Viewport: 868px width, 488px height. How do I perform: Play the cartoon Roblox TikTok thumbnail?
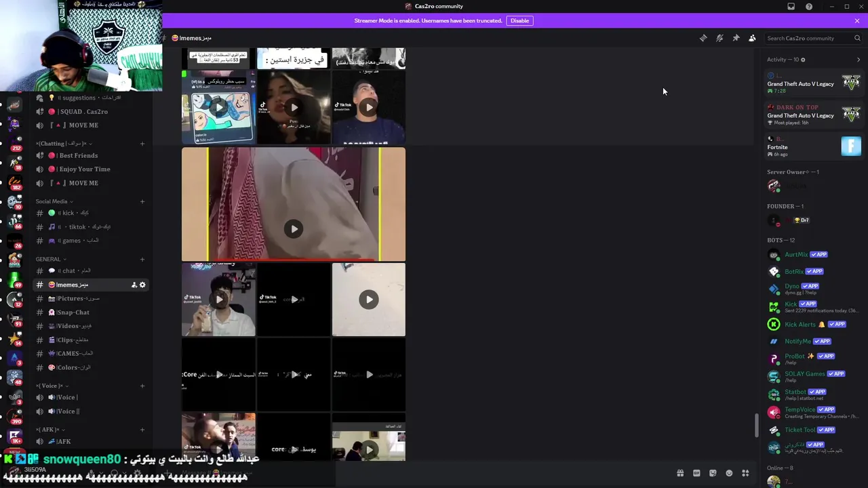coord(218,107)
